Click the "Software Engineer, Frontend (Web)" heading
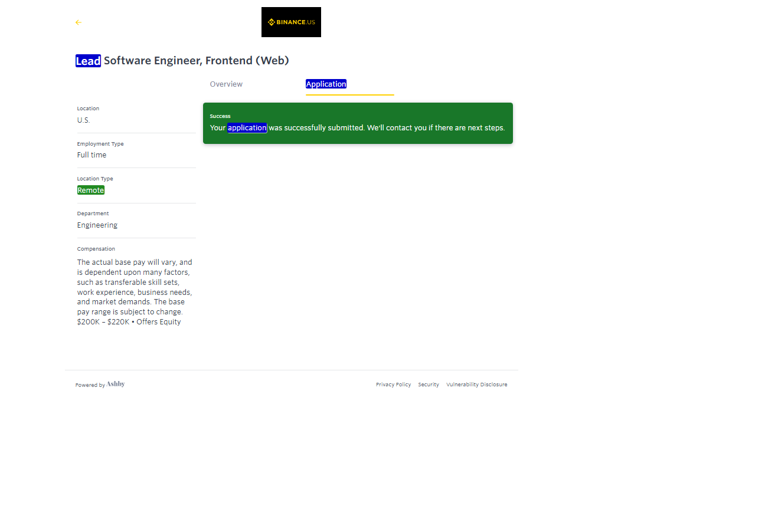 coord(196,61)
